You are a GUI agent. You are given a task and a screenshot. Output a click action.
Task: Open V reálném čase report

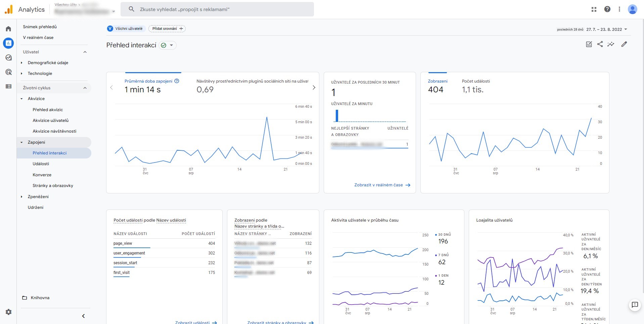click(x=38, y=38)
